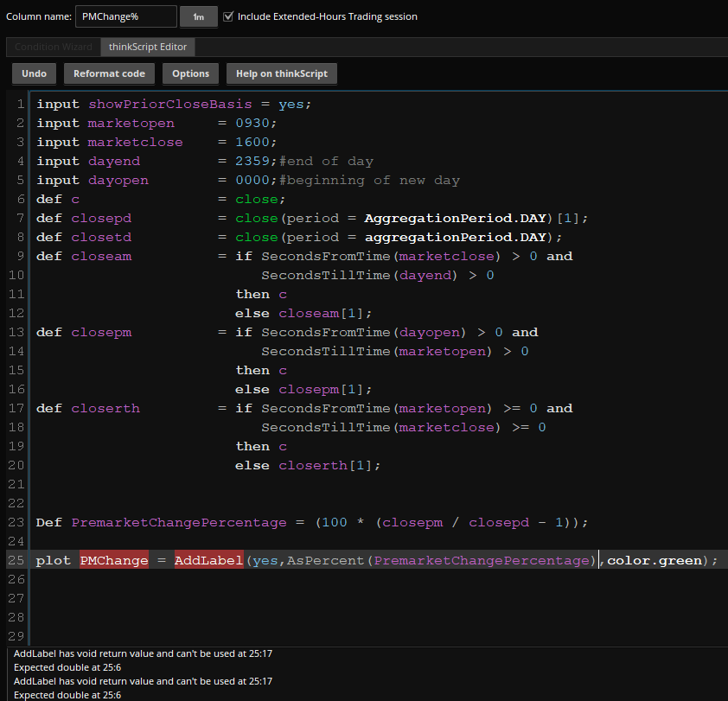Open the Options button
The image size is (728, 701).
point(190,73)
